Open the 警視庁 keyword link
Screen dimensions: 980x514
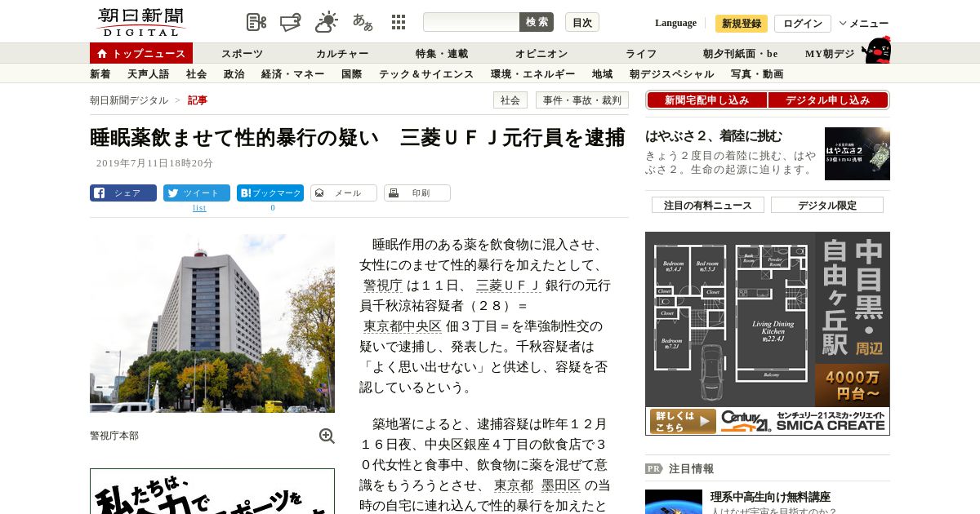pyautogui.click(x=383, y=286)
